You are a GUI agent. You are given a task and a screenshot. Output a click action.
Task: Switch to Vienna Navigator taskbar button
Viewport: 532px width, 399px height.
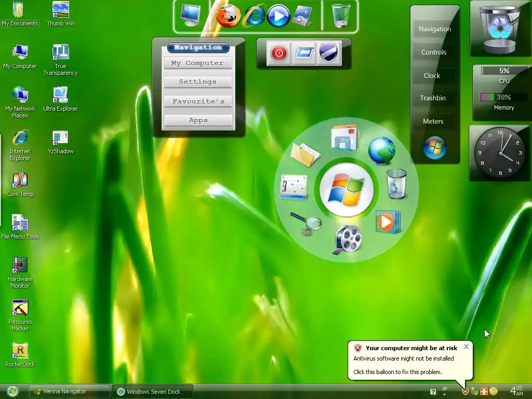[x=69, y=392]
